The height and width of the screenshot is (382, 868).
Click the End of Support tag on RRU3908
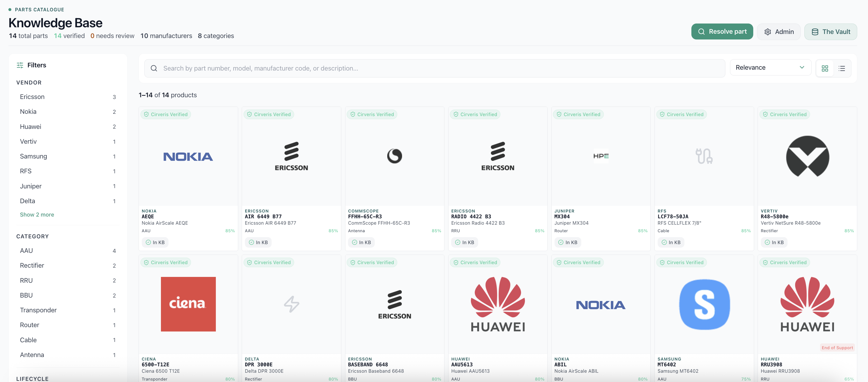coord(837,348)
